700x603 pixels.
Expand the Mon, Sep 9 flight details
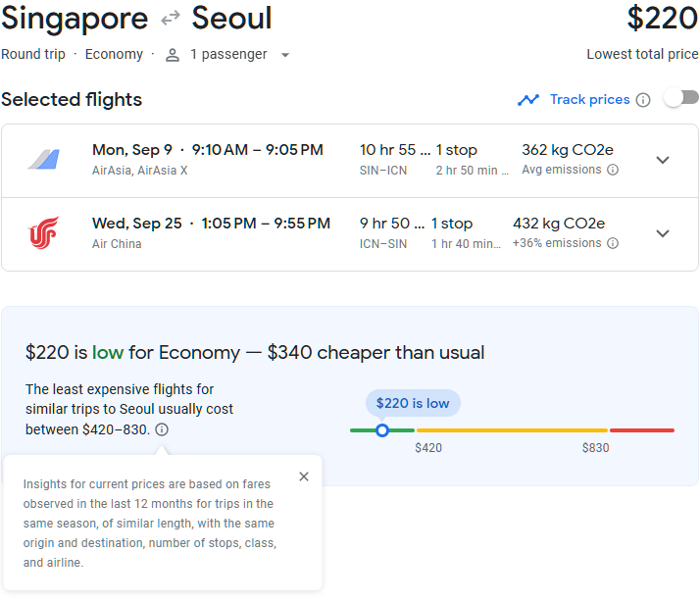coord(663,160)
